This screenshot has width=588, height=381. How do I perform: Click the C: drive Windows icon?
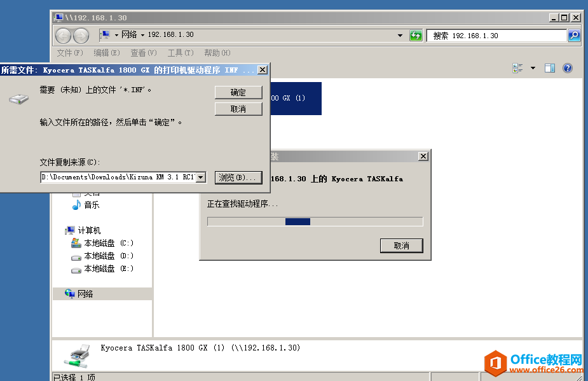pyautogui.click(x=76, y=243)
